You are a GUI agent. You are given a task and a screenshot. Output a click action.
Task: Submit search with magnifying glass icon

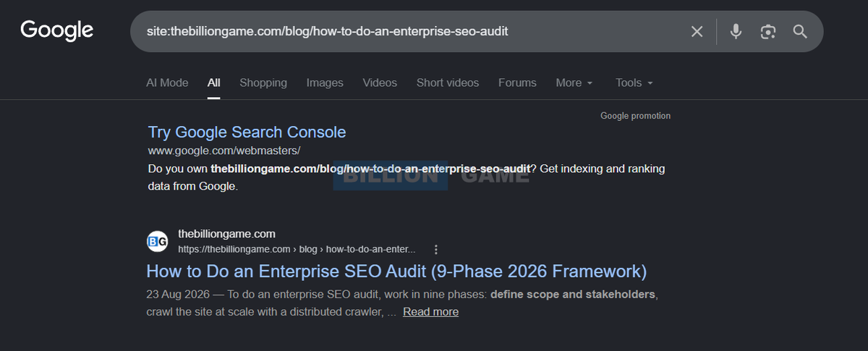[800, 31]
